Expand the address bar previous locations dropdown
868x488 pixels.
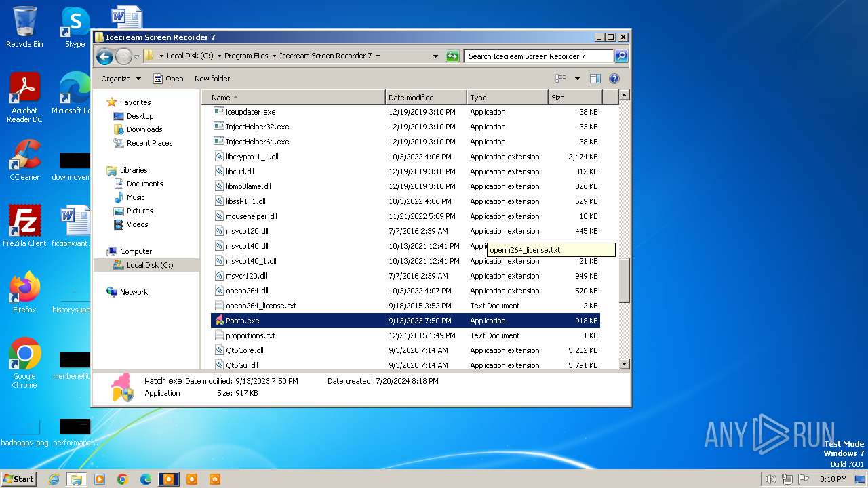[435, 56]
